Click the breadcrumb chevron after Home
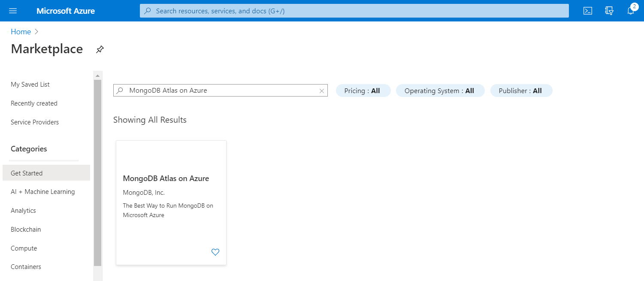The image size is (644, 281). tap(36, 32)
